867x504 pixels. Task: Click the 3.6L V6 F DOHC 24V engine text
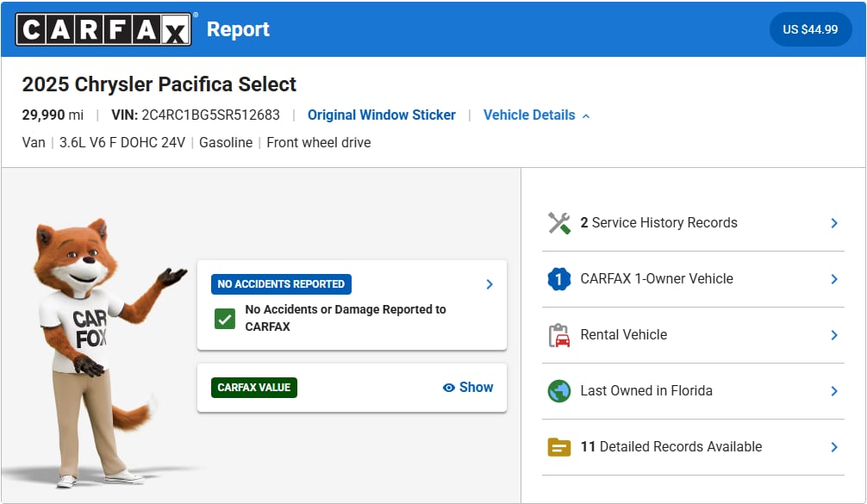(122, 142)
